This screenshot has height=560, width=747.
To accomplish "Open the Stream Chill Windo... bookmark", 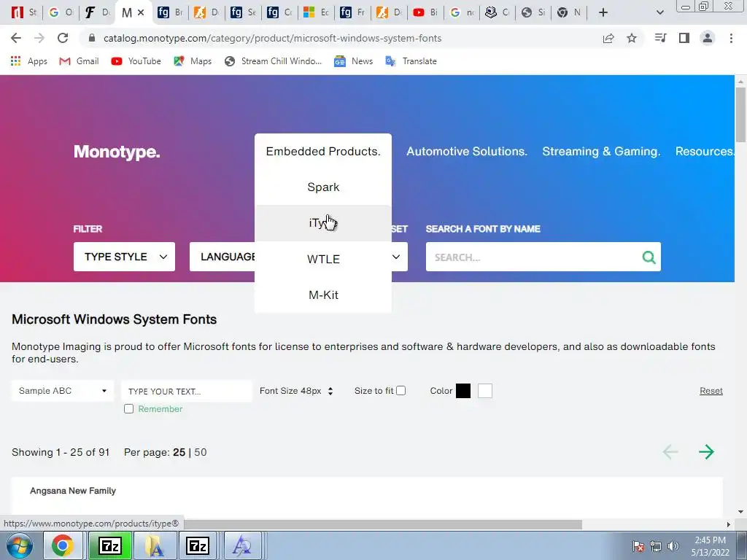I will 273,61.
